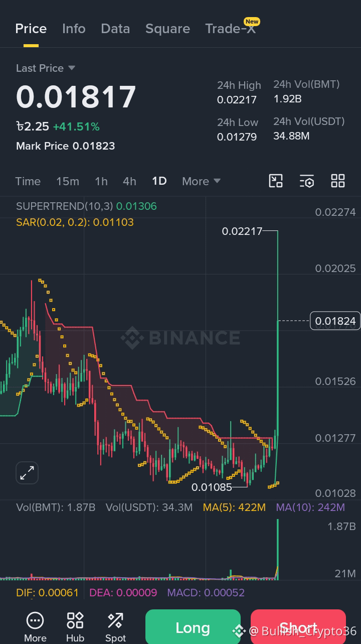The width and height of the screenshot is (361, 644).
Task: Open the Spot trading icon
Action: [x=115, y=627]
